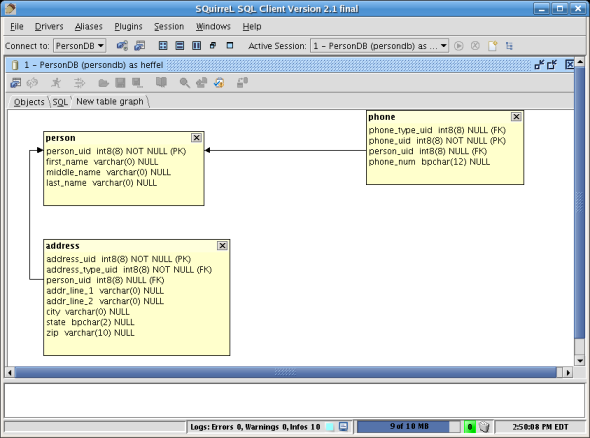Open the Session menu
590x438 pixels.
169,27
